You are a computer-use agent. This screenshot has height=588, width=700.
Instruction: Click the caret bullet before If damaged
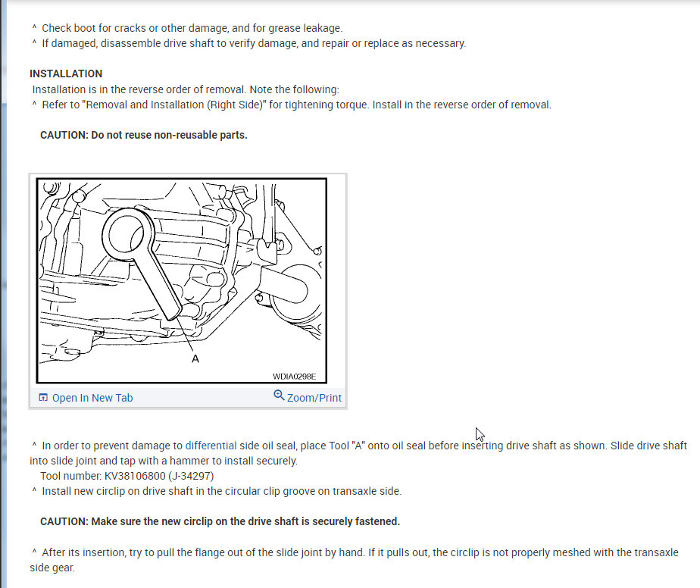(34, 42)
